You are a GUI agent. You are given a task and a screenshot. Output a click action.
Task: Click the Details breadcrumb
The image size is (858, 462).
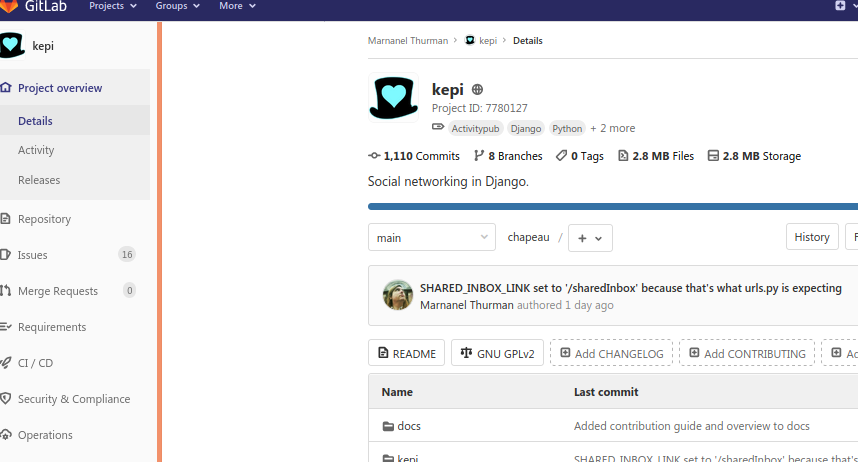pyautogui.click(x=527, y=41)
